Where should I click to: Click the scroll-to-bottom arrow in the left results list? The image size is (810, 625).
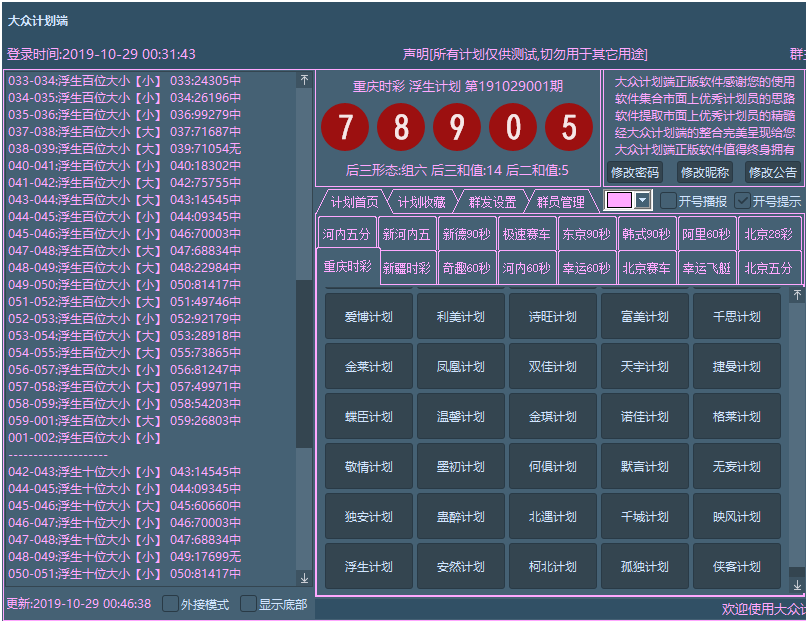(x=304, y=578)
